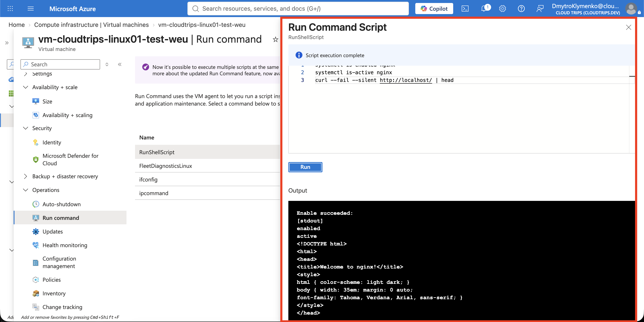Click the Microsoft Azure home title

[72, 9]
